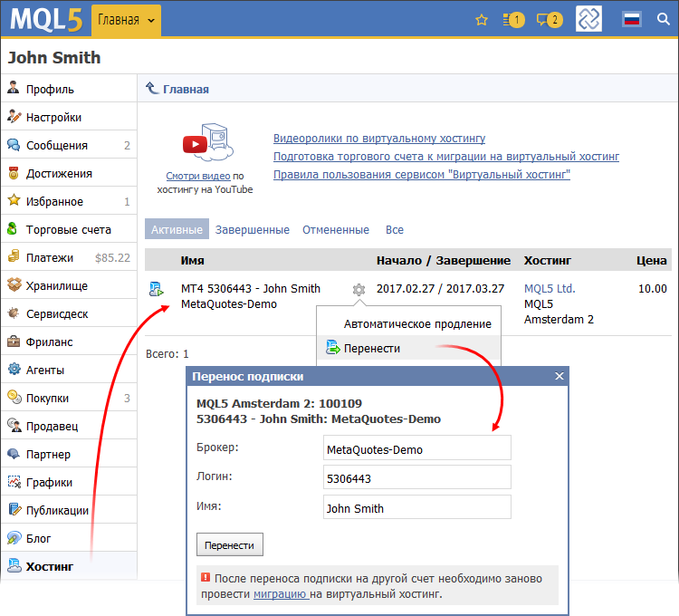Open the favorites star icon in header

(x=481, y=20)
